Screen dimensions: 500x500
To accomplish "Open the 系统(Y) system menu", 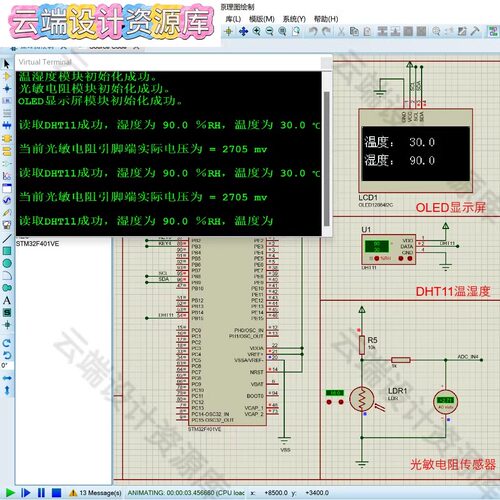I will click(294, 19).
